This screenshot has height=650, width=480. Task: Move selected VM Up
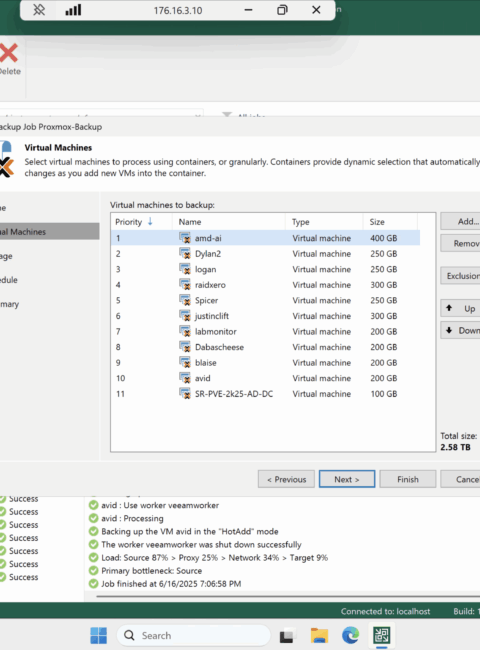[460, 308]
